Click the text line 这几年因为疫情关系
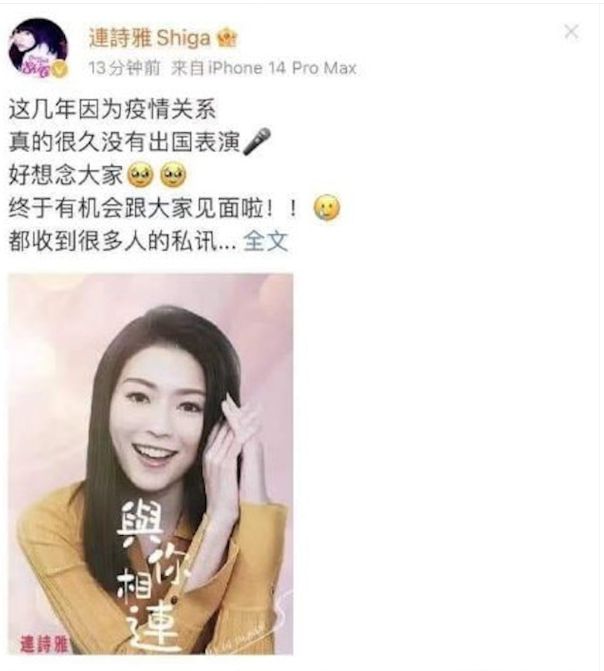Viewport: 604px width, 671px height. coord(112,110)
